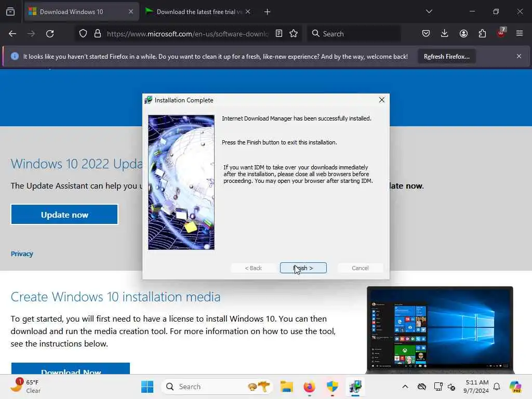
Task: Open Firefox account icon
Action: (463, 33)
